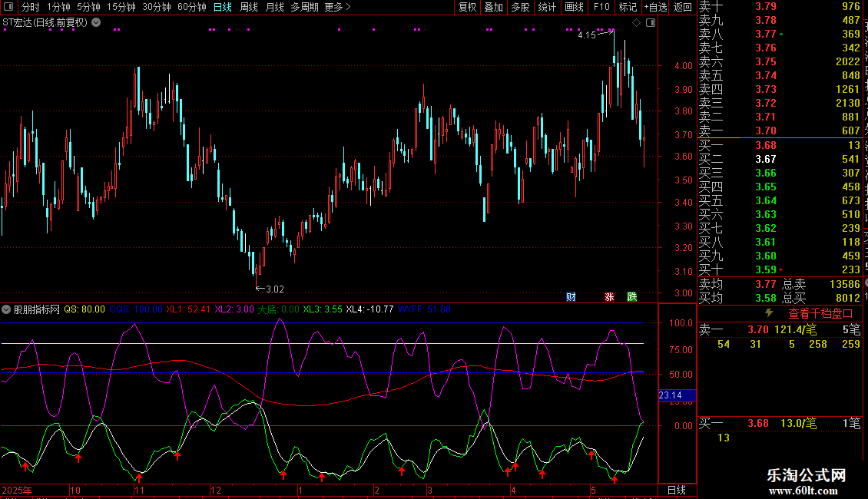Open the 多股 multi-stock view
The image size is (868, 499).
click(520, 7)
